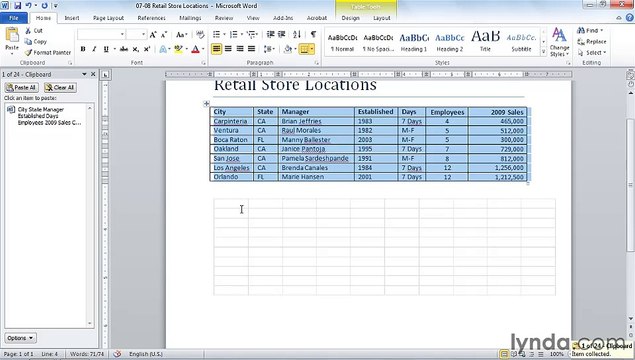Clear formatting icon in Font group

200,34
